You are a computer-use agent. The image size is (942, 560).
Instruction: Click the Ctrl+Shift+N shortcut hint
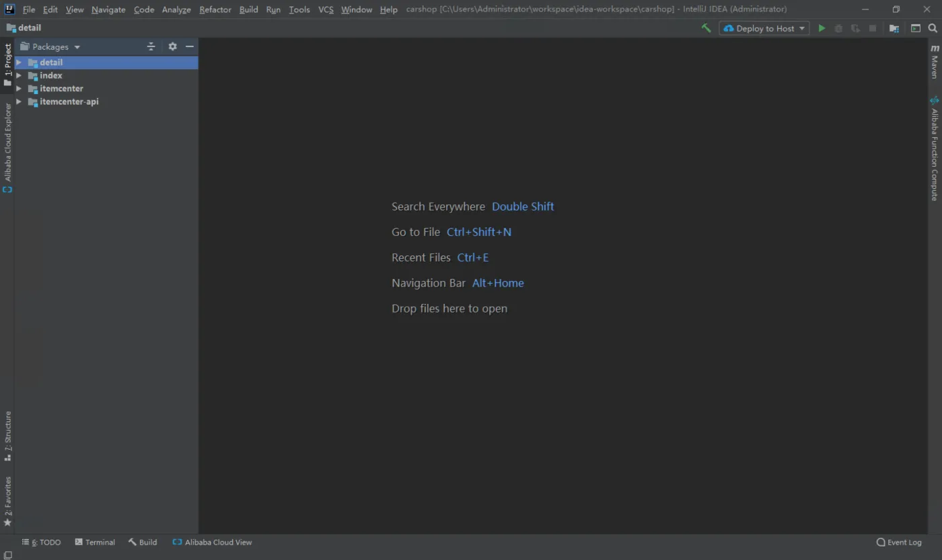tap(479, 232)
